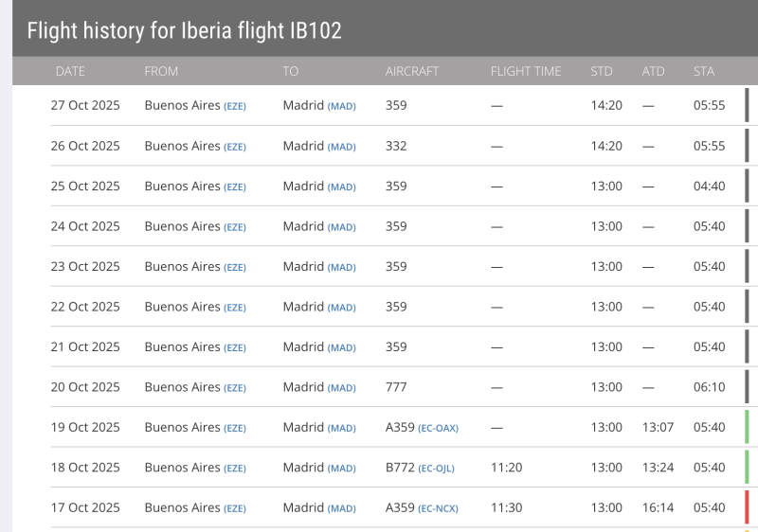758x532 pixels.
Task: Click the STD column header
Action: (602, 71)
